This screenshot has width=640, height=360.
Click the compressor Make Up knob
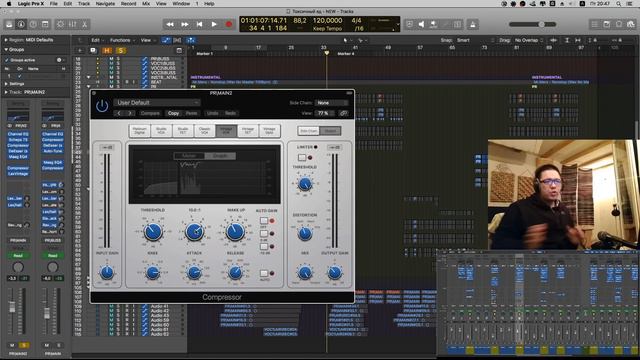click(x=235, y=232)
